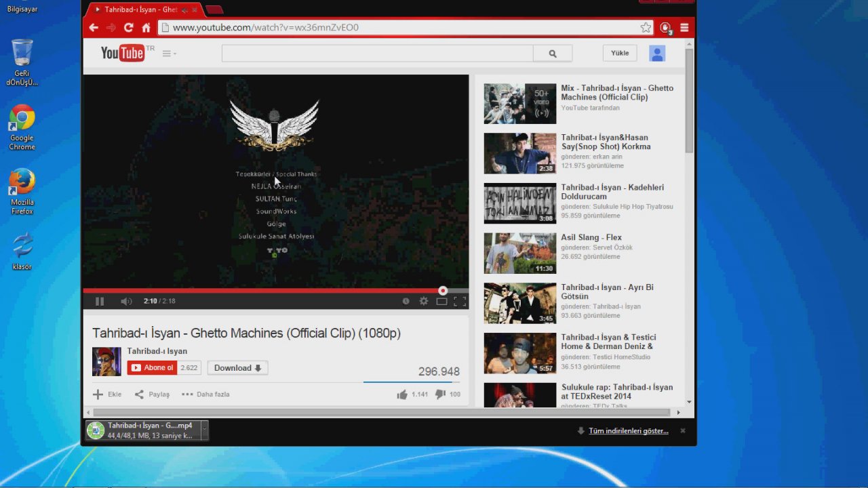The image size is (868, 488).
Task: Subscribe with the Abone ol button
Action: click(x=153, y=367)
